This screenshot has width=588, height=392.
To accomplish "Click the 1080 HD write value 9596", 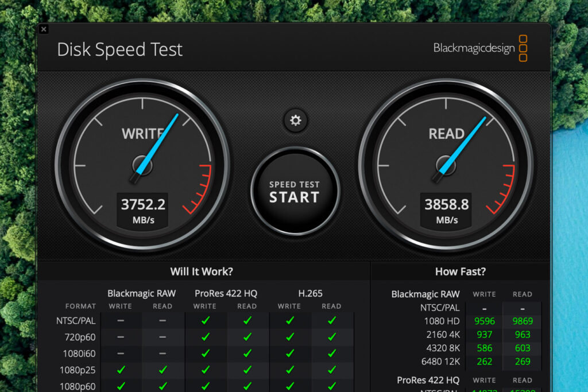I will coord(485,321).
